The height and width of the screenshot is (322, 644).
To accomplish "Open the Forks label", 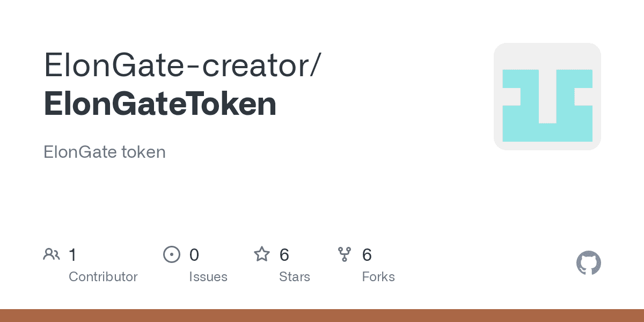I will (x=378, y=277).
